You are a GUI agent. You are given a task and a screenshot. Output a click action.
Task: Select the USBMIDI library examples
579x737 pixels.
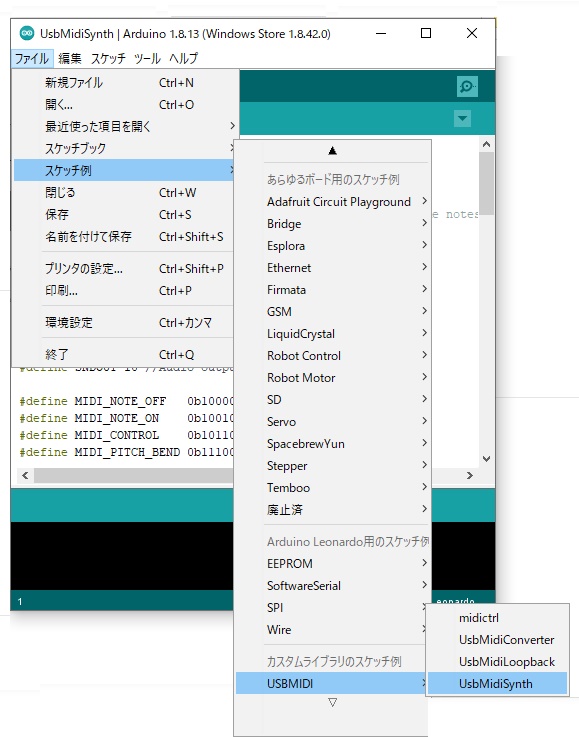coord(332,683)
